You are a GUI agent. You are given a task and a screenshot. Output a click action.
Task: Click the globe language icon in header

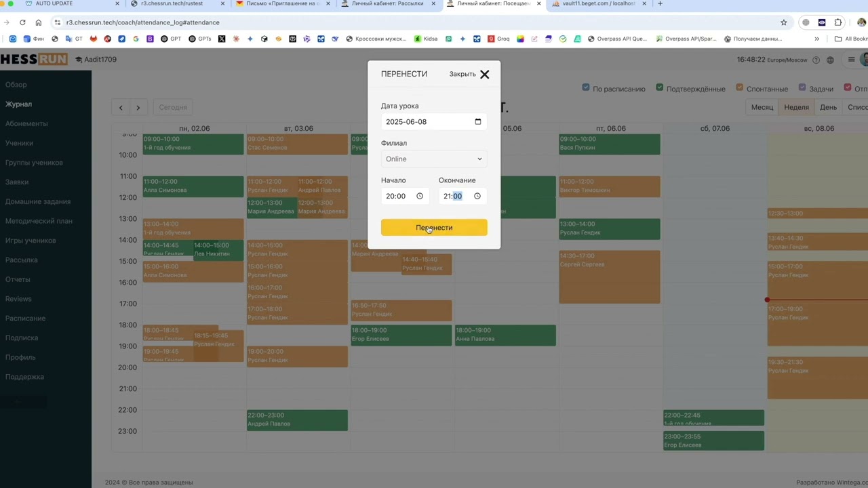tap(830, 60)
